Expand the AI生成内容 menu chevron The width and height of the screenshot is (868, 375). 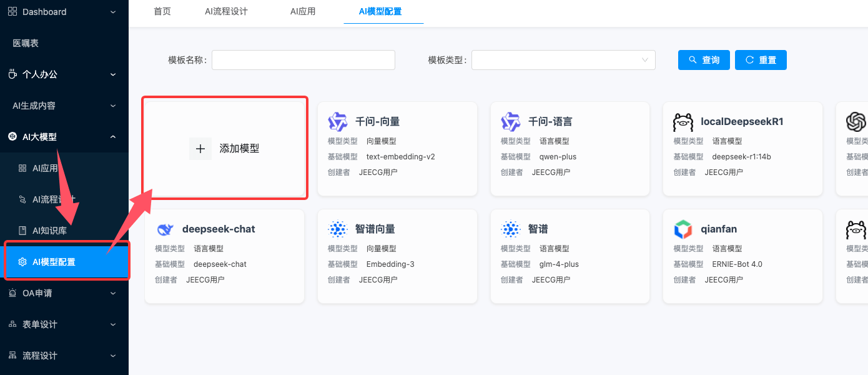(113, 106)
